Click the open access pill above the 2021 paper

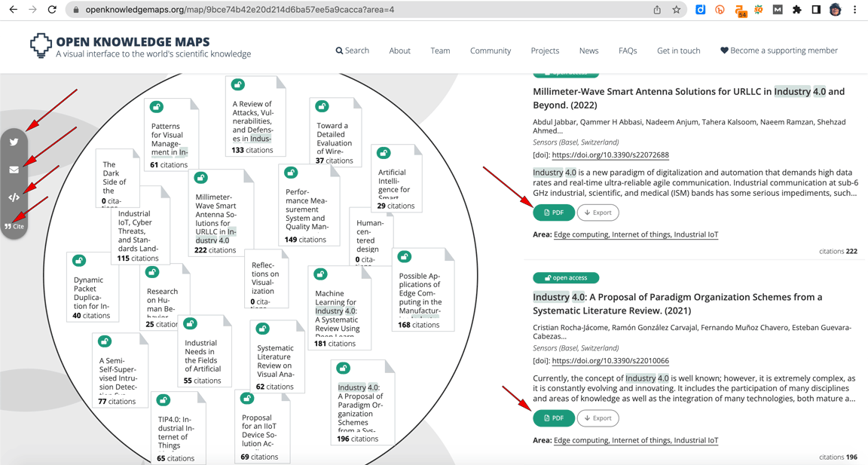point(566,277)
